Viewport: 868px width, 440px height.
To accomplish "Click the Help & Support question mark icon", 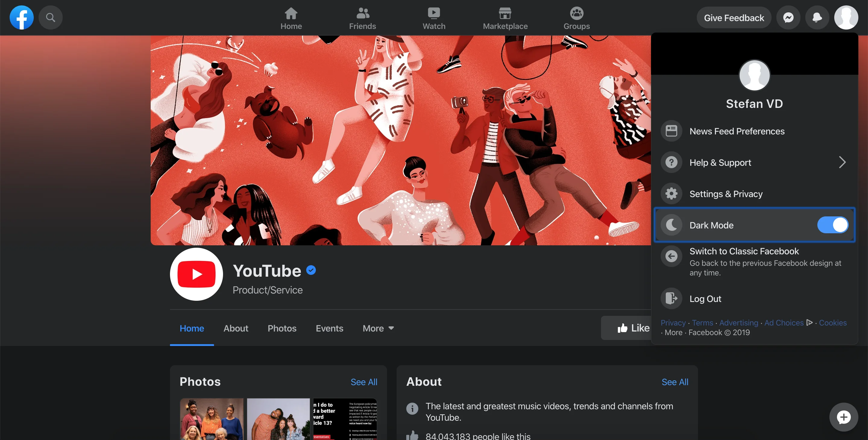I will (x=671, y=162).
